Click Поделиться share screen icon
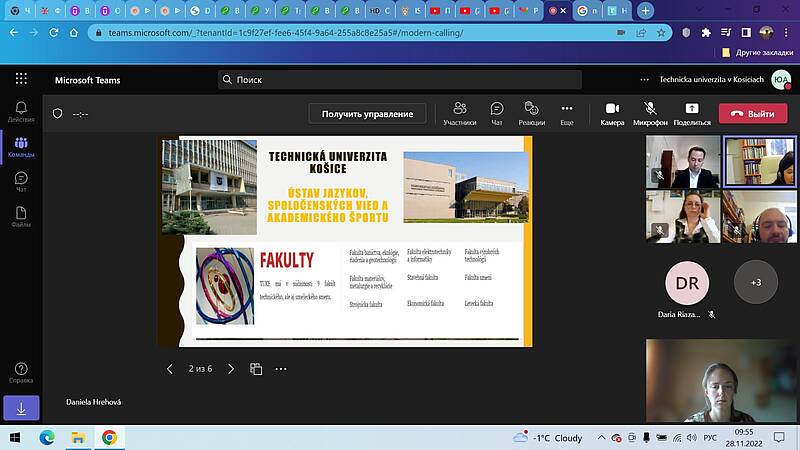The width and height of the screenshot is (800, 450). click(x=692, y=113)
